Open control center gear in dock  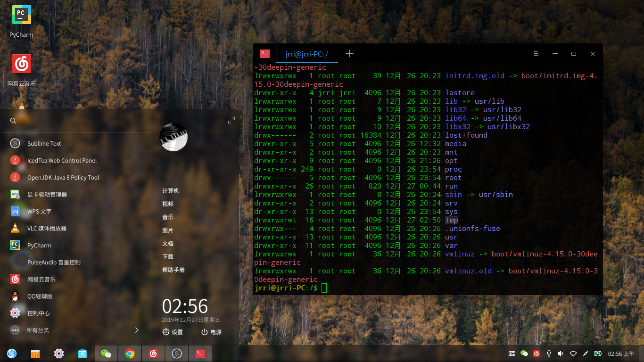click(x=59, y=353)
